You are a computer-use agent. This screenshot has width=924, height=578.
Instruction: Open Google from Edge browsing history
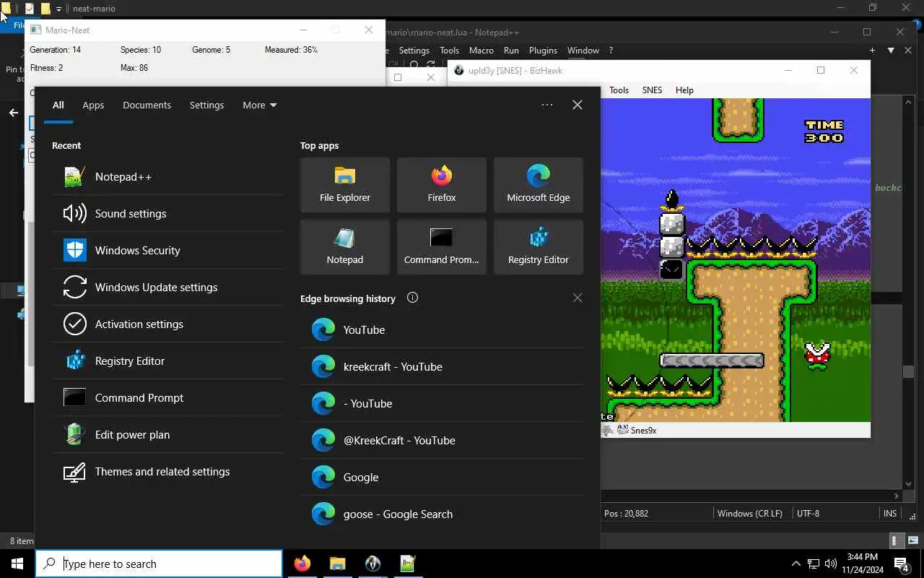coord(442,478)
